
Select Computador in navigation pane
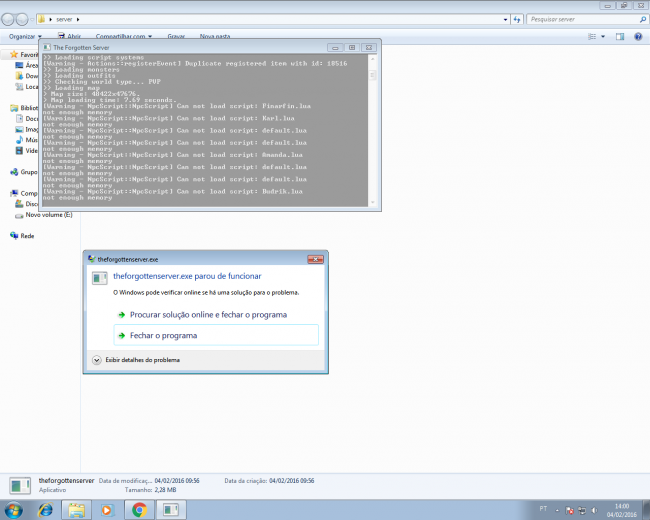point(24,193)
